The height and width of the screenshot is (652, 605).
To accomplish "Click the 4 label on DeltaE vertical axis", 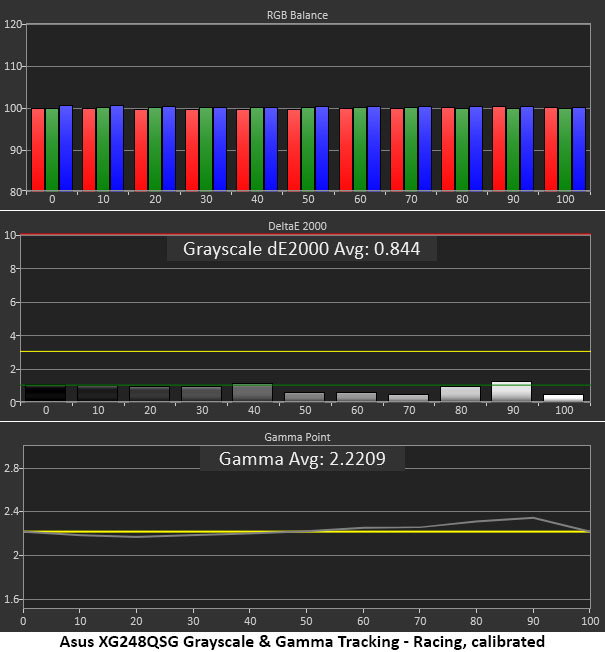I will (x=13, y=336).
